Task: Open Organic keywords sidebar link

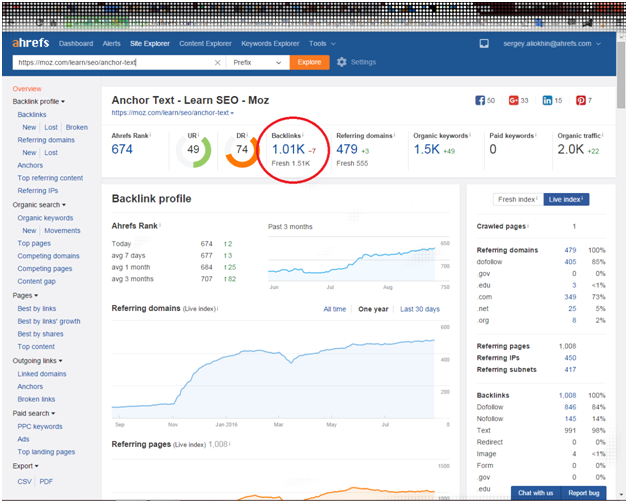Action: (45, 218)
